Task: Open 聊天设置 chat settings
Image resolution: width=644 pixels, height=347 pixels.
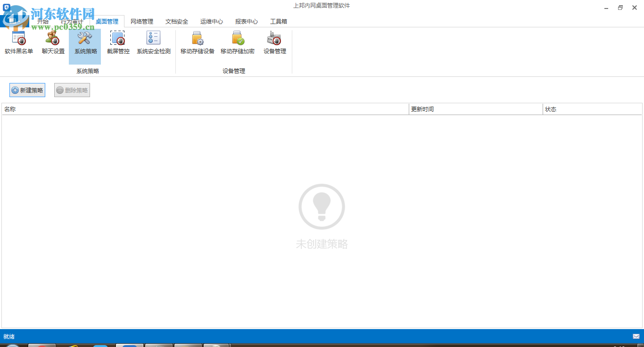Action: pos(53,41)
